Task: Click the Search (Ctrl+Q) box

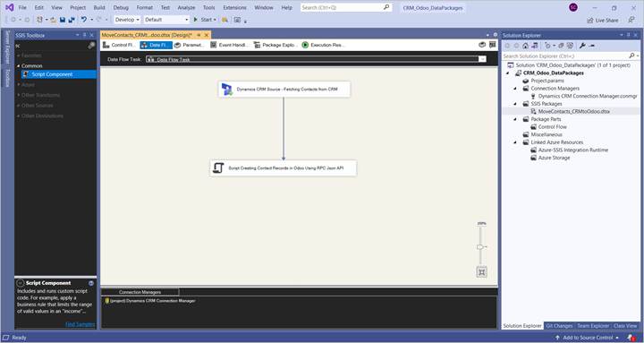Action: (346, 7)
